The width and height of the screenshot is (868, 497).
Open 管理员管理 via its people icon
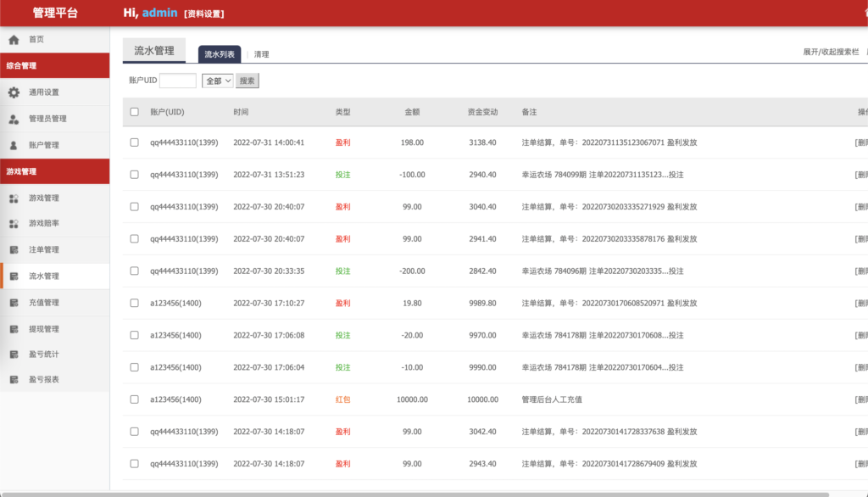(x=14, y=119)
